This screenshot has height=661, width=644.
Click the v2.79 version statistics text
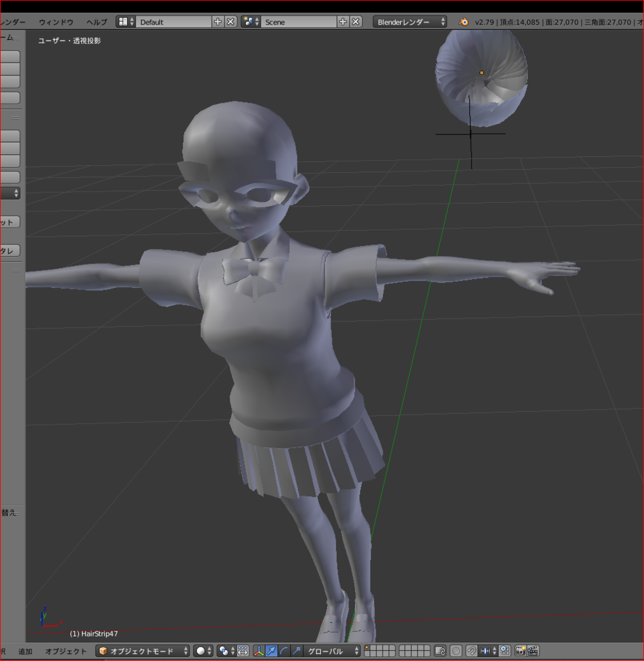point(559,22)
